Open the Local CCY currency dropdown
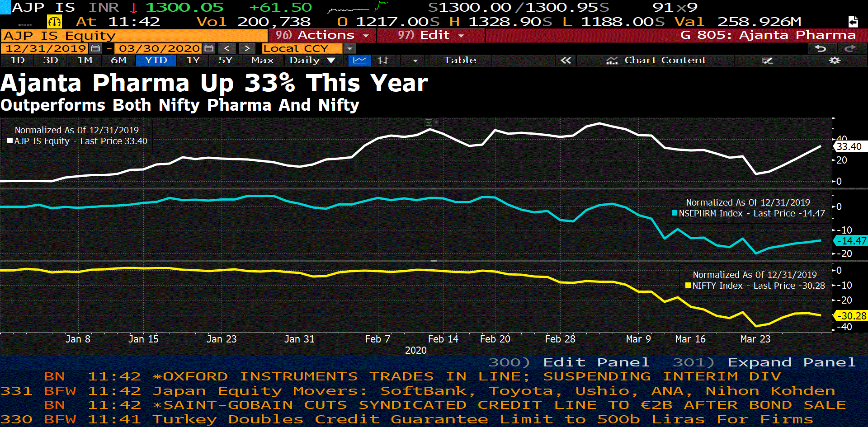 click(349, 49)
